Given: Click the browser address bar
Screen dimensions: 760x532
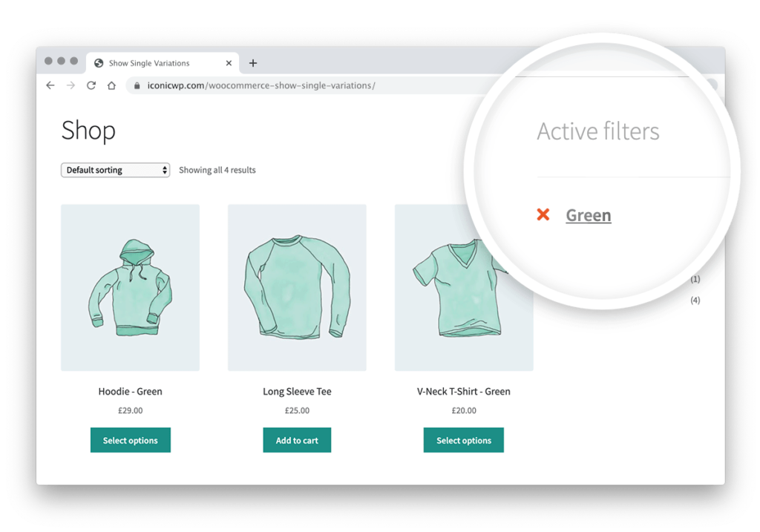Looking at the screenshot, I should (297, 85).
